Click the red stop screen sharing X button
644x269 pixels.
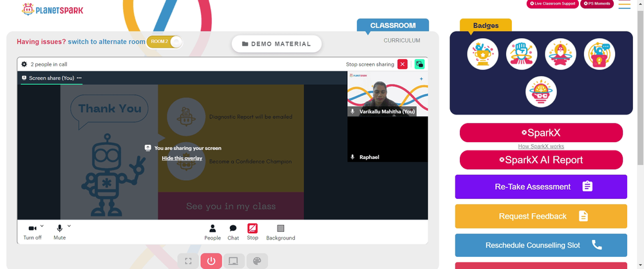coord(402,64)
